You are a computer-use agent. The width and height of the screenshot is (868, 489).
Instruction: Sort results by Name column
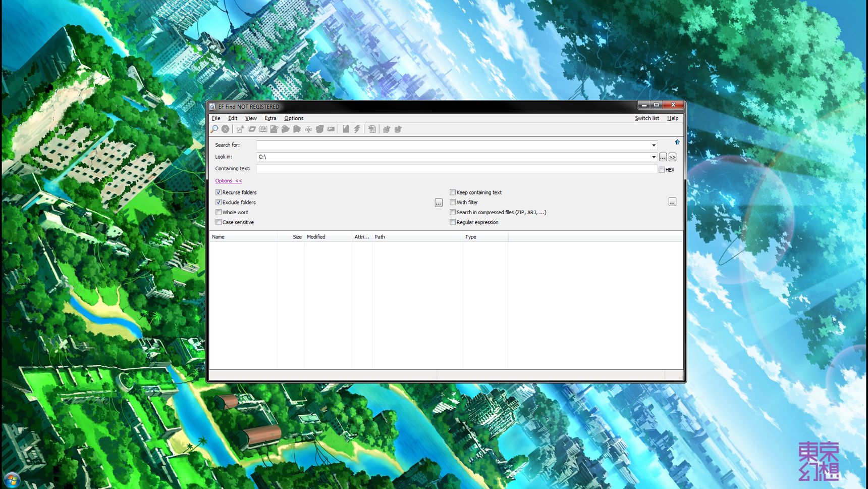(x=243, y=237)
